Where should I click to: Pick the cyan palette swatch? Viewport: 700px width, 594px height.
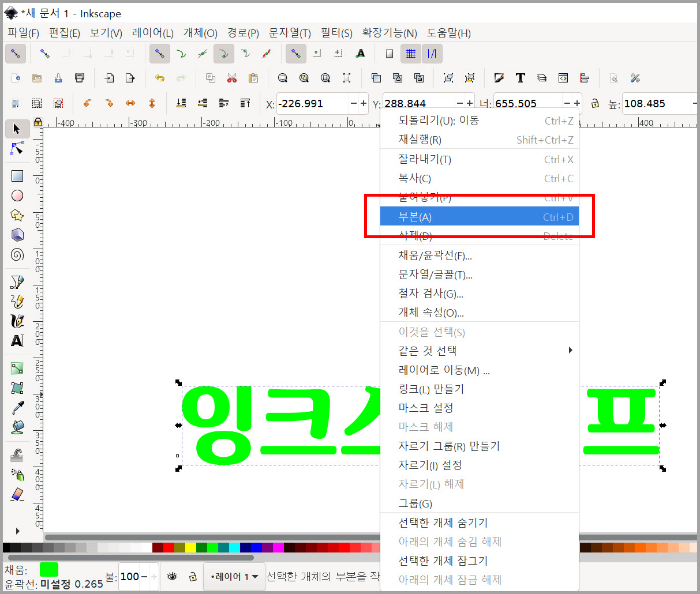(x=234, y=547)
